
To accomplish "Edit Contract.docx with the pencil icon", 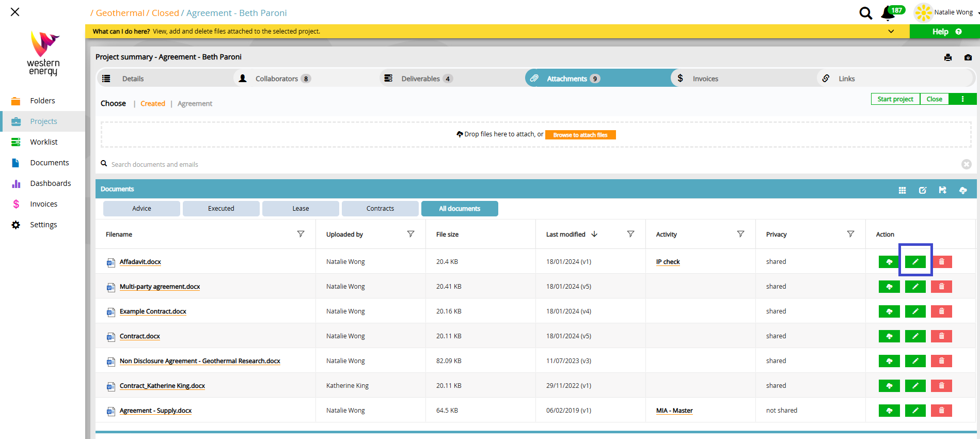I will pos(915,336).
